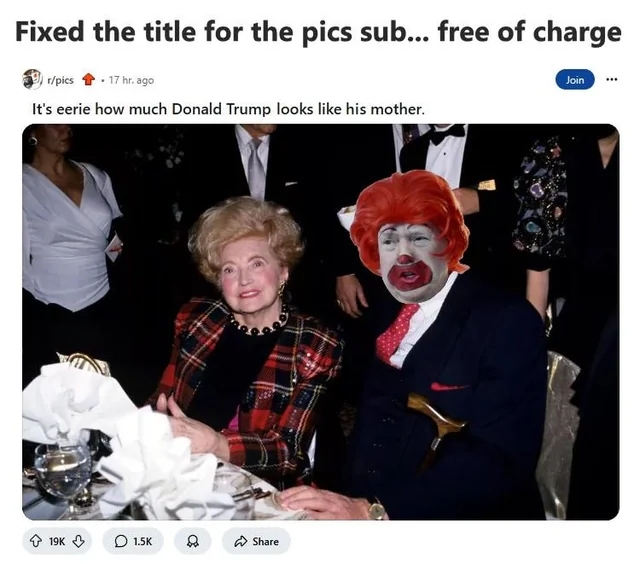Open the r/pics community avatar
640x564 pixels.
click(x=32, y=79)
